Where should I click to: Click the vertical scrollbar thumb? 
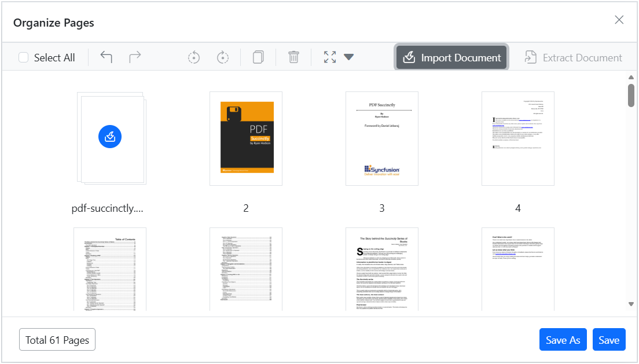631,95
